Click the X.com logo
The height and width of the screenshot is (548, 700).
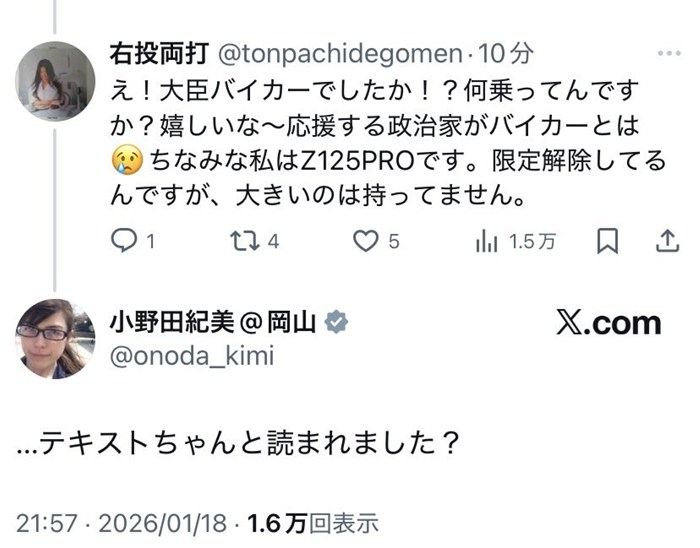pyautogui.click(x=608, y=323)
